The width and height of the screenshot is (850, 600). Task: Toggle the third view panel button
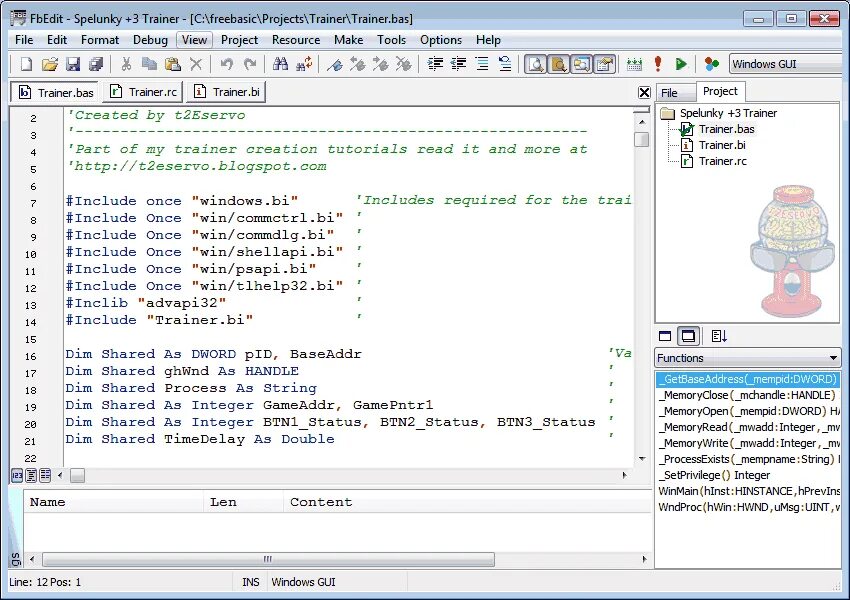click(582, 64)
